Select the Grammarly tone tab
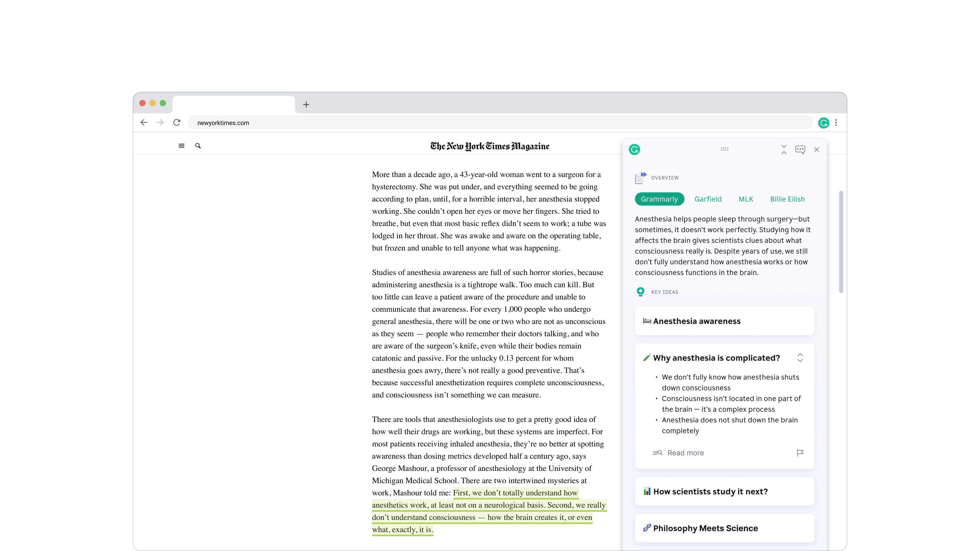Image resolution: width=980 pixels, height=551 pixels. coord(659,199)
